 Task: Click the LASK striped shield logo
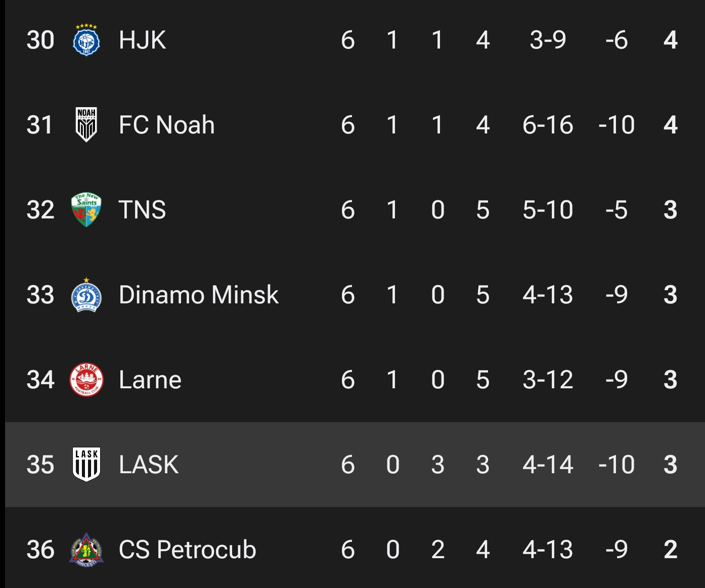86,464
